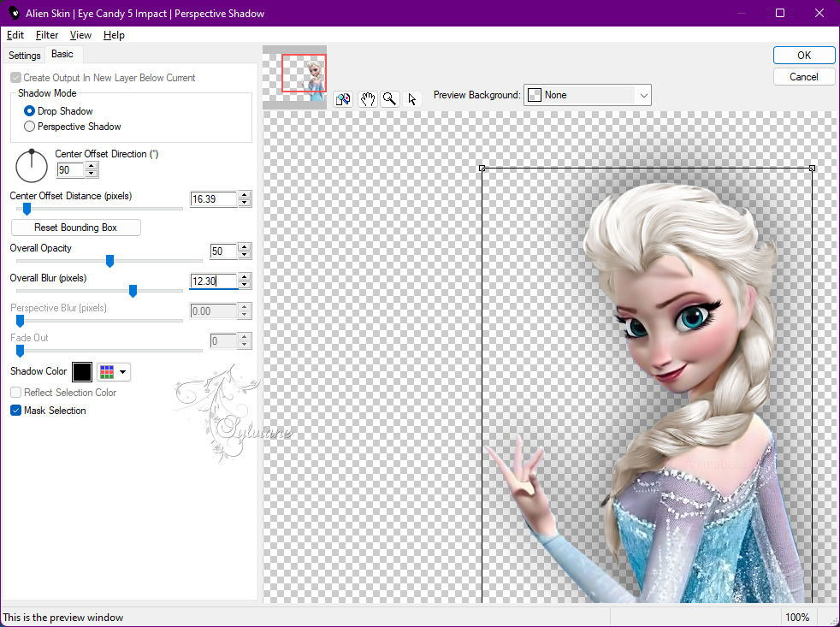Close the Eye Candy dialog window
Image resolution: width=840 pixels, height=627 pixels.
point(819,13)
